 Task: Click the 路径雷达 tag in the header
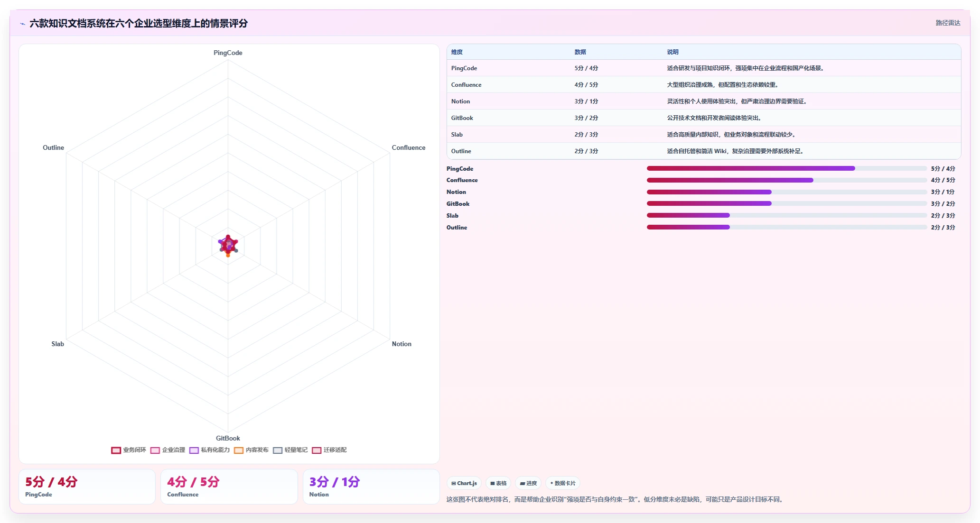[948, 23]
